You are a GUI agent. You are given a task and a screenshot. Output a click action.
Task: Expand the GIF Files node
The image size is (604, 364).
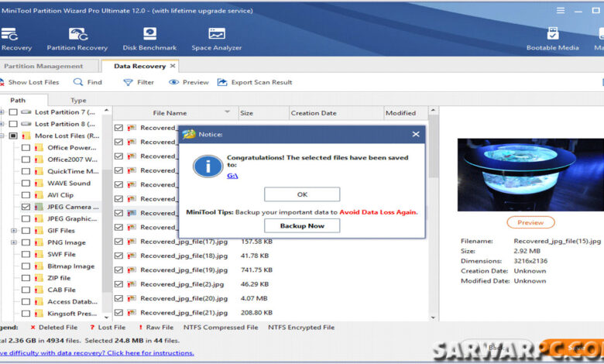(14, 230)
